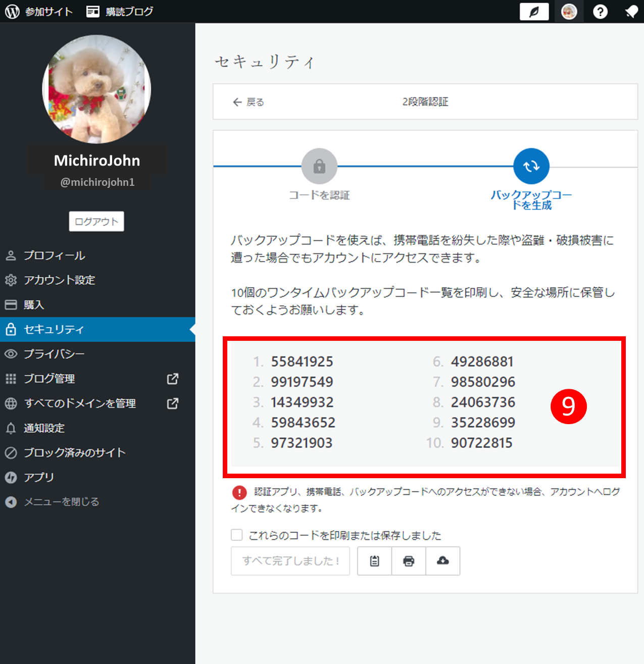The width and height of the screenshot is (644, 664).
Task: Open notifications with the bell icon
Action: pos(631,11)
